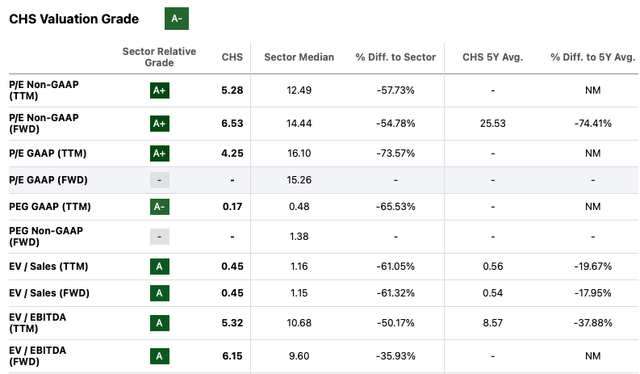640x374 pixels.
Task: Click the Sector Relative Grade column header
Action: (159, 57)
